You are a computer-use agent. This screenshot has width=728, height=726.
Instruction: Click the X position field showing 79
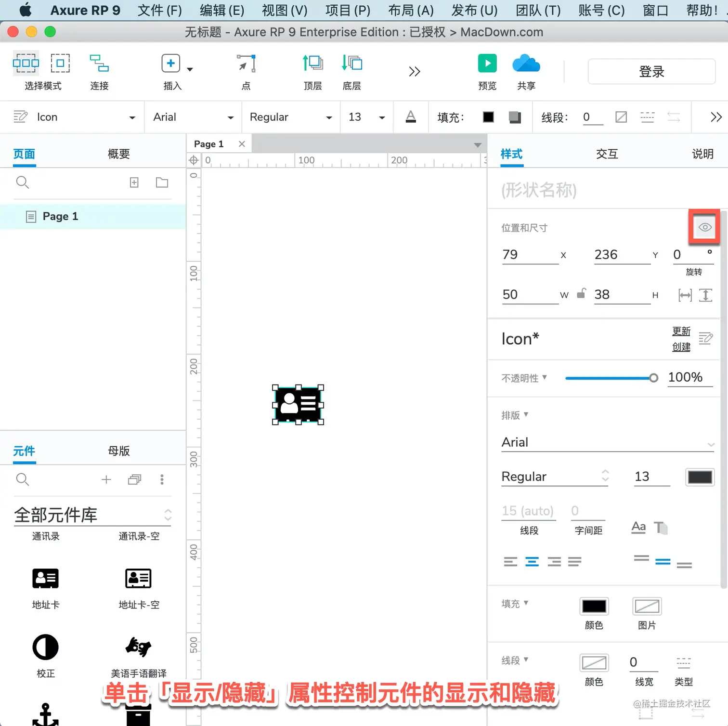530,255
